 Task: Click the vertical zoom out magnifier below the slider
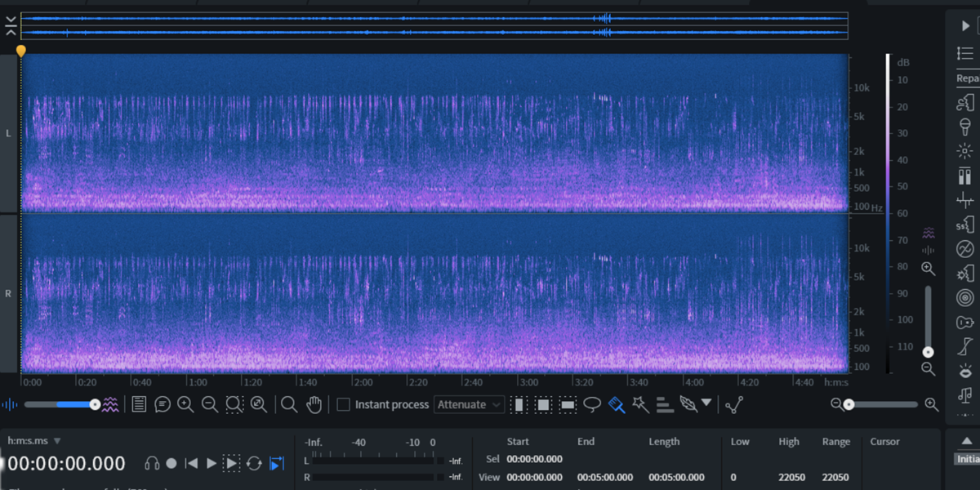tap(929, 368)
